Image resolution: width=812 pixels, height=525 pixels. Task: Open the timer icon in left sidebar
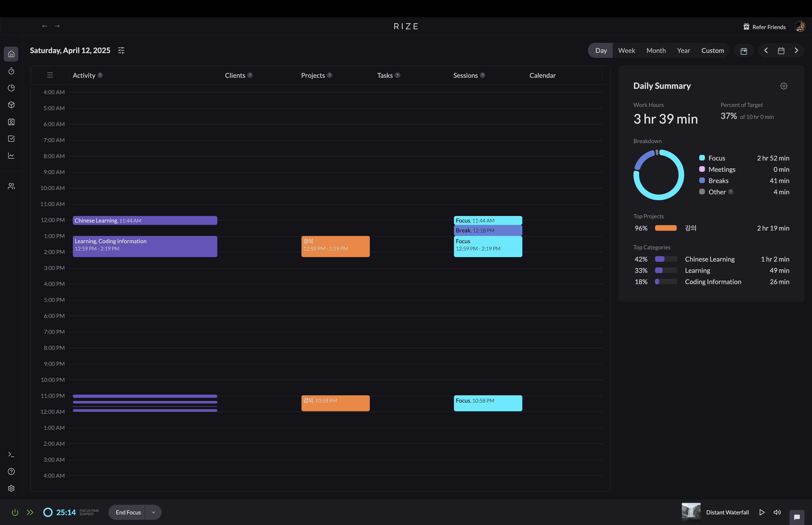(x=11, y=71)
